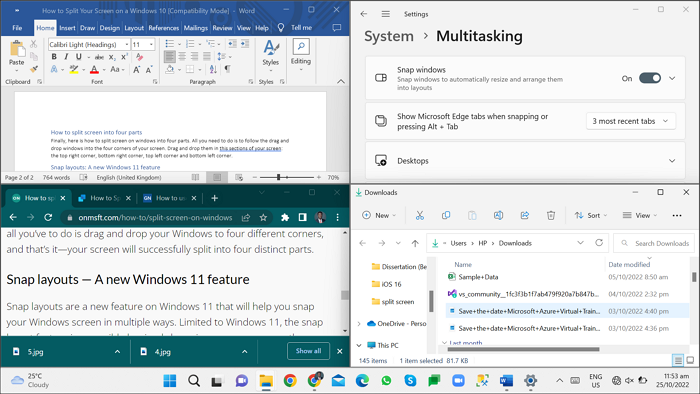Open options arrow for 5.jpg download

click(117, 352)
